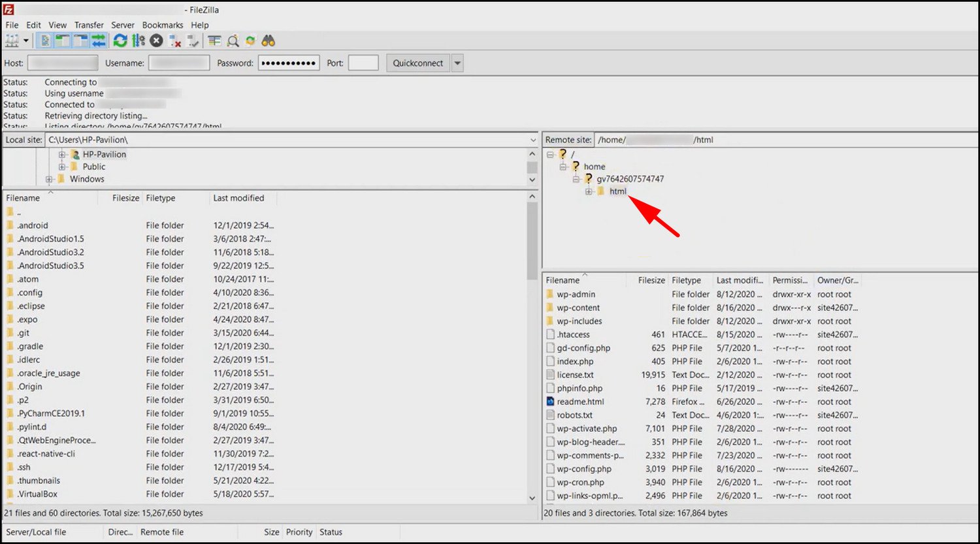This screenshot has width=980, height=544.
Task: Click the binoculars file search icon
Action: point(269,41)
